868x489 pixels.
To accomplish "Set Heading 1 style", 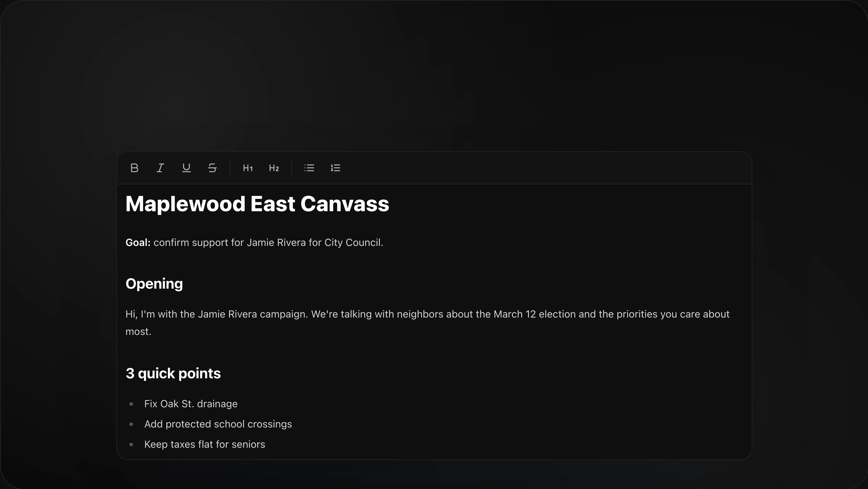I will click(x=248, y=168).
